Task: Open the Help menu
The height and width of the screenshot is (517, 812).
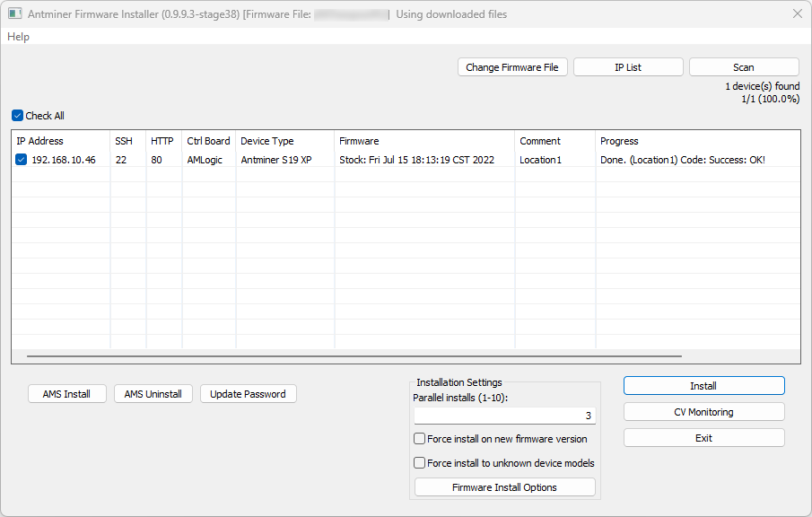Action: pyautogui.click(x=18, y=37)
